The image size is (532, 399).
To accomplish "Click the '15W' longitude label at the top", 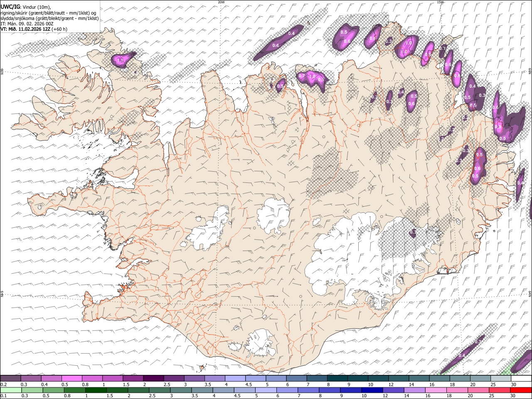I will click(441, 2).
